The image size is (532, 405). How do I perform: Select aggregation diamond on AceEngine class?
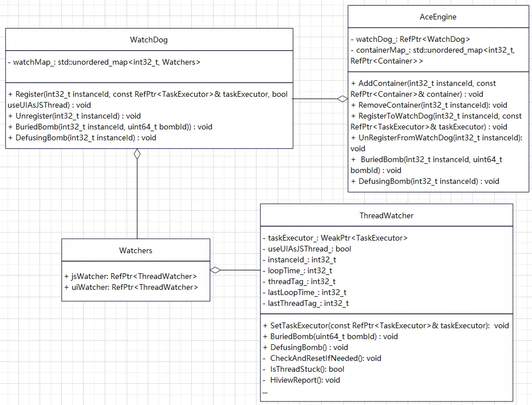point(342,99)
